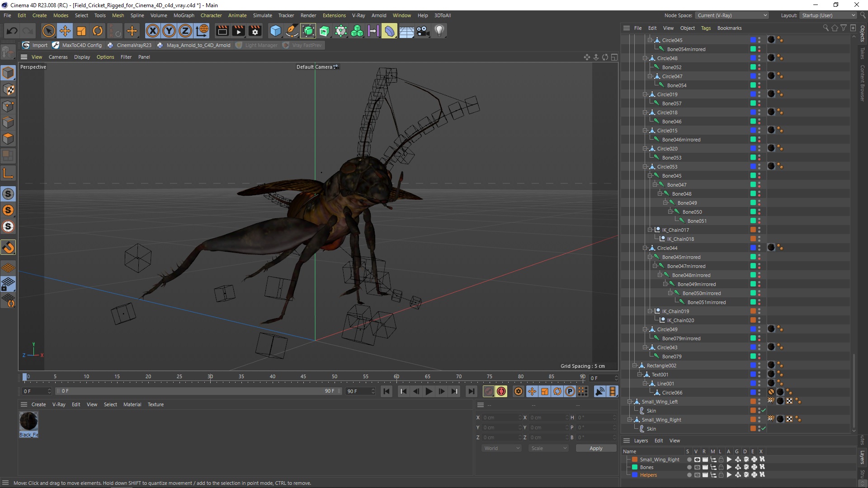Click the X position input field
The image size is (868, 488).
click(x=501, y=418)
